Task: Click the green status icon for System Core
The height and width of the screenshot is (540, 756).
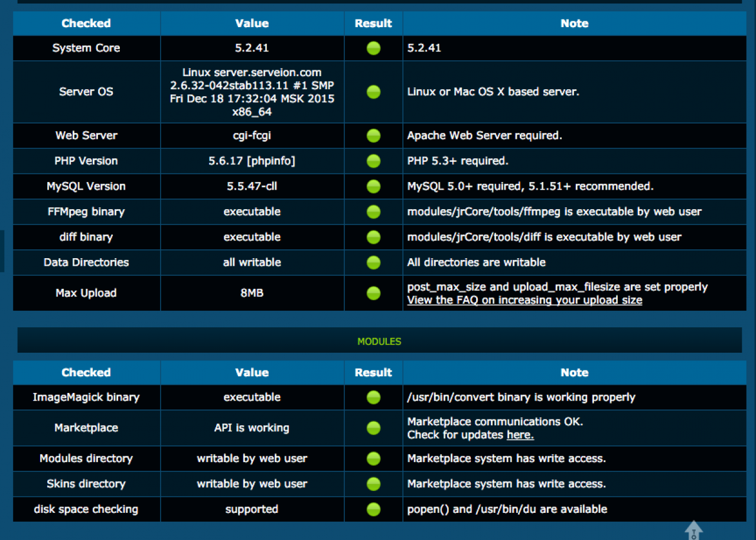Action: pyautogui.click(x=373, y=48)
